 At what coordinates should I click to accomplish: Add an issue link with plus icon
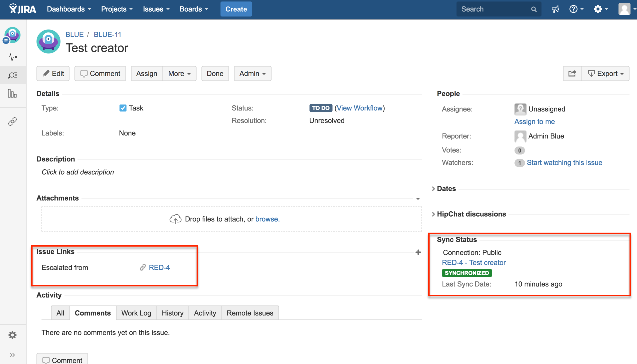pos(418,252)
